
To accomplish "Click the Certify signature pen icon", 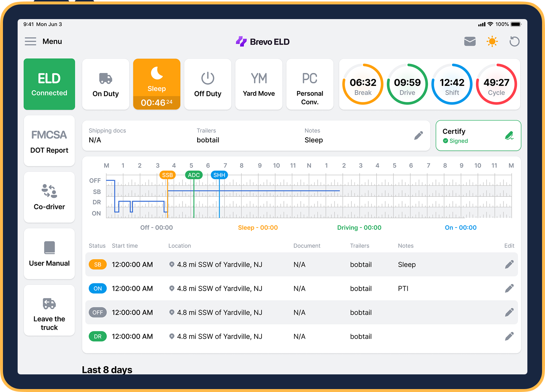I will (509, 135).
